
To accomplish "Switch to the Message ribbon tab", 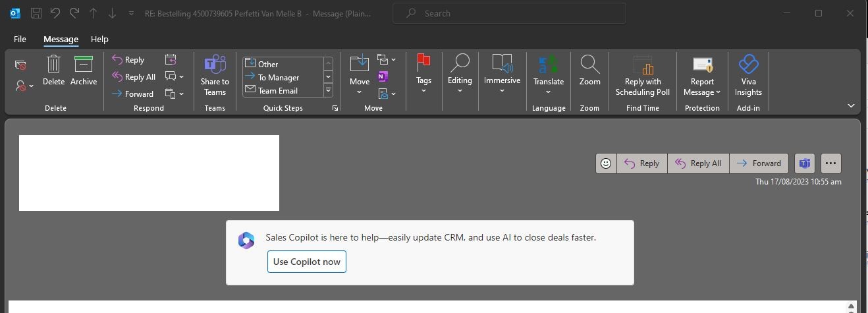I will 61,40.
